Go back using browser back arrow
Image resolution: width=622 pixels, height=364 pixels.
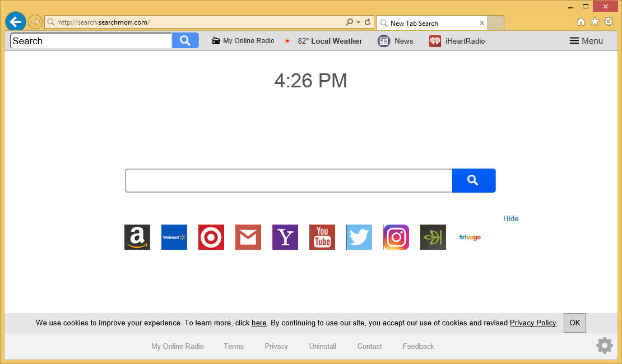tap(15, 22)
